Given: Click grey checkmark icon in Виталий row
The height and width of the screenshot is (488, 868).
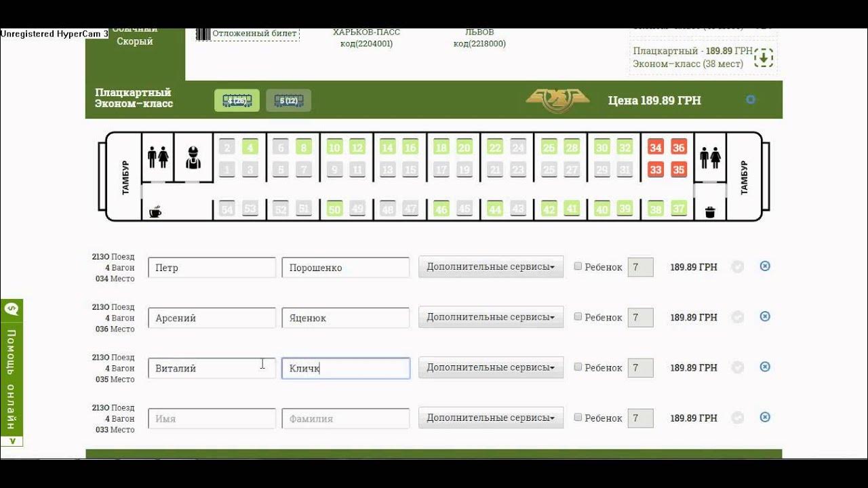Looking at the screenshot, I should pos(738,367).
